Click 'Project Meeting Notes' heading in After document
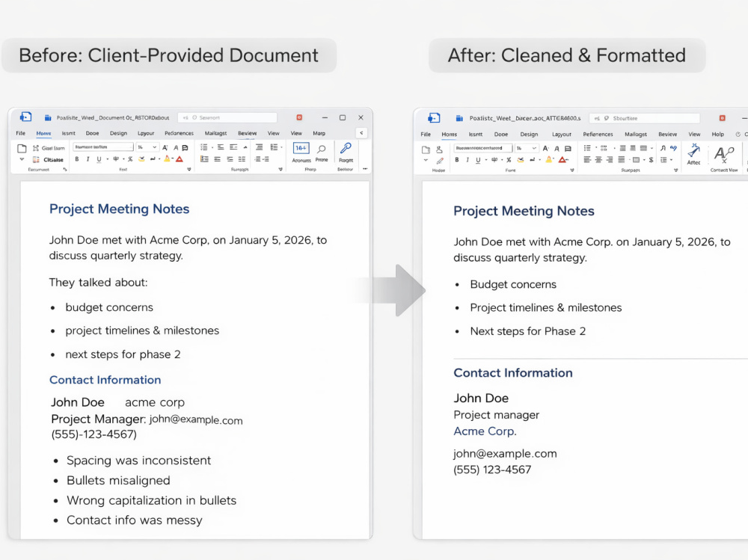748x560 pixels. pos(524,211)
